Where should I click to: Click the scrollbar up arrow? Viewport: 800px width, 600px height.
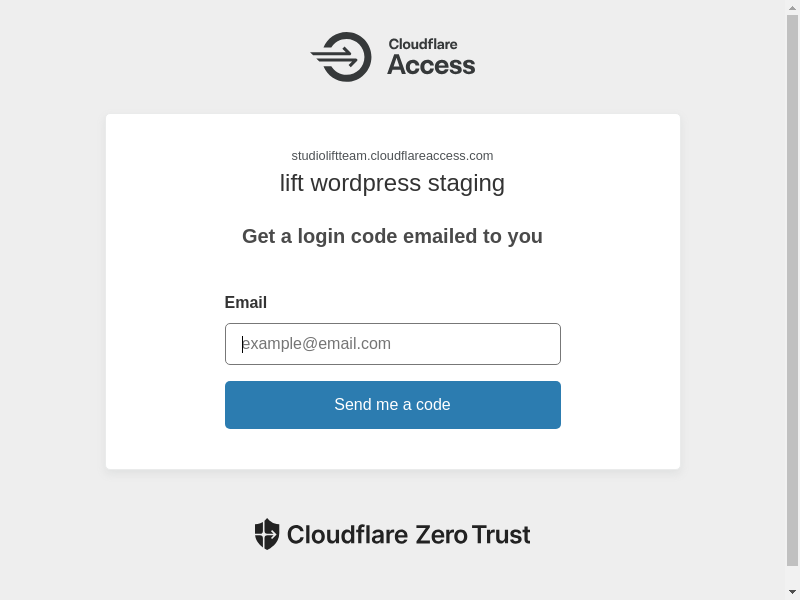tap(792, 7)
